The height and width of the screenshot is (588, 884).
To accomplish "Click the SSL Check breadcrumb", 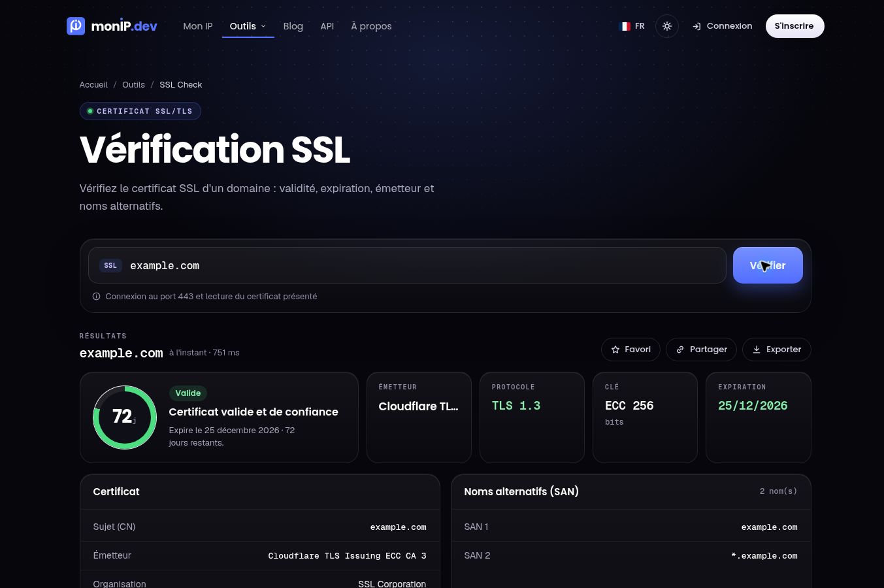I will coord(180,85).
